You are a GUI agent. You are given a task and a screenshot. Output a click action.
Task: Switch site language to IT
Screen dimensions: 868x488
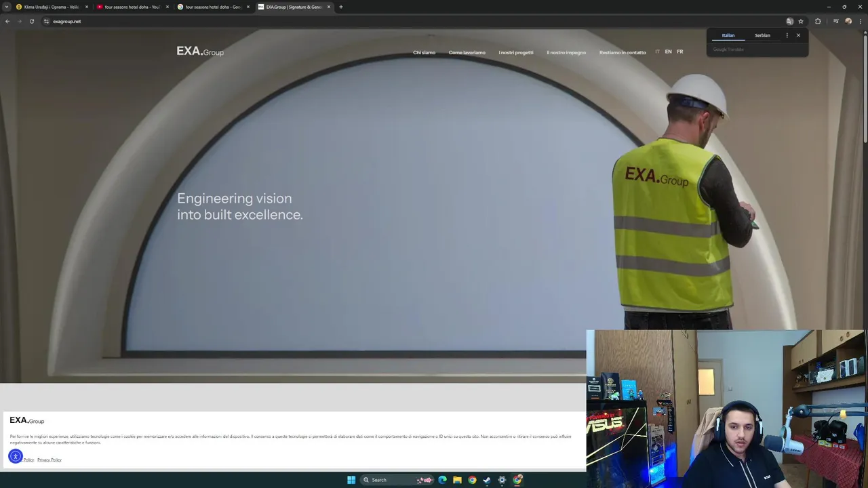pyautogui.click(x=657, y=52)
